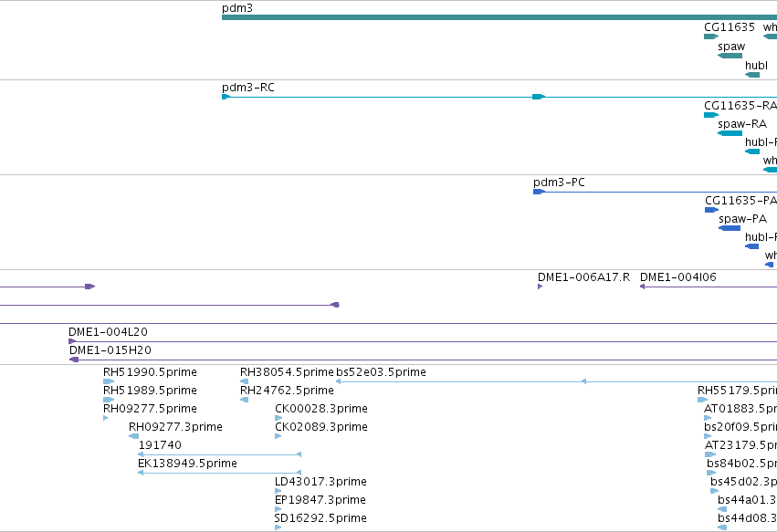Select the CG11635 gene glyph
Viewport: 777px width, 532px height.
(711, 37)
